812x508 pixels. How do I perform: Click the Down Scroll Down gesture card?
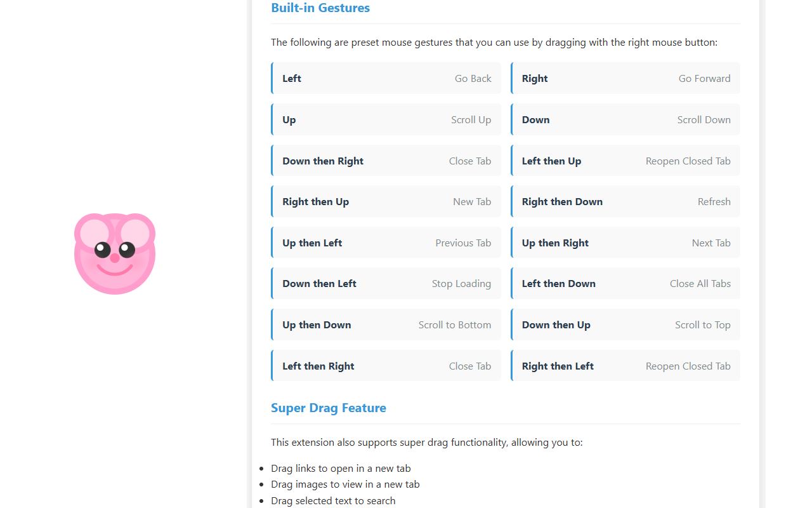pyautogui.click(x=625, y=119)
